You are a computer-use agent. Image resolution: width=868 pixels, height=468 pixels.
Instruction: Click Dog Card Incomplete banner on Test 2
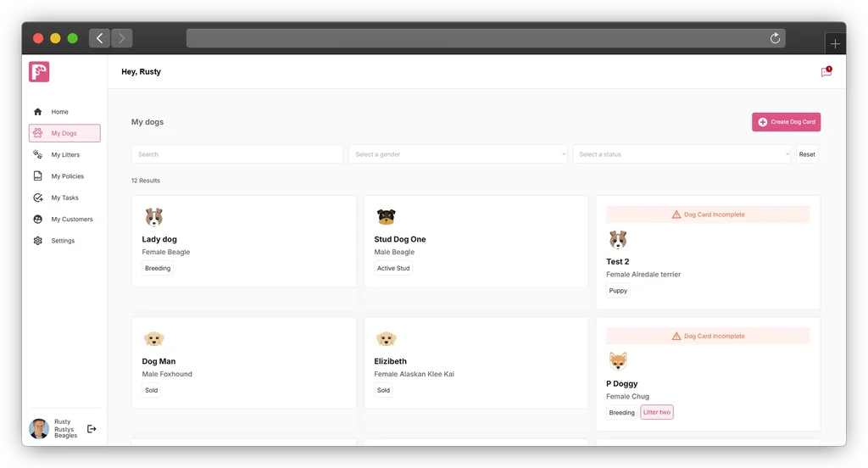(708, 214)
